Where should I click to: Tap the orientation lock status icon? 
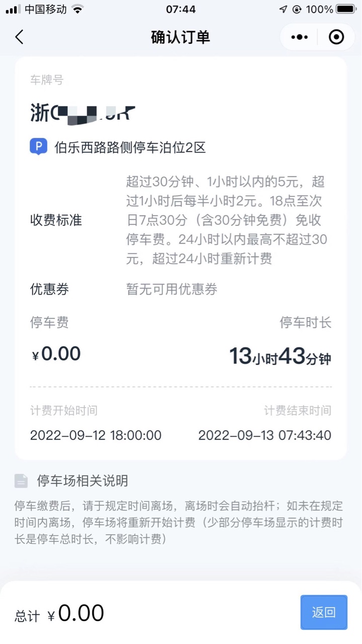click(297, 9)
